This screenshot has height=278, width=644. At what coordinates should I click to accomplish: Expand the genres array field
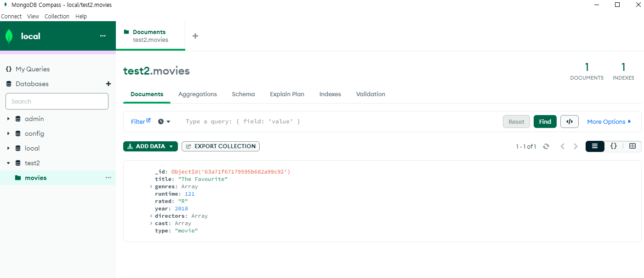pos(151,186)
